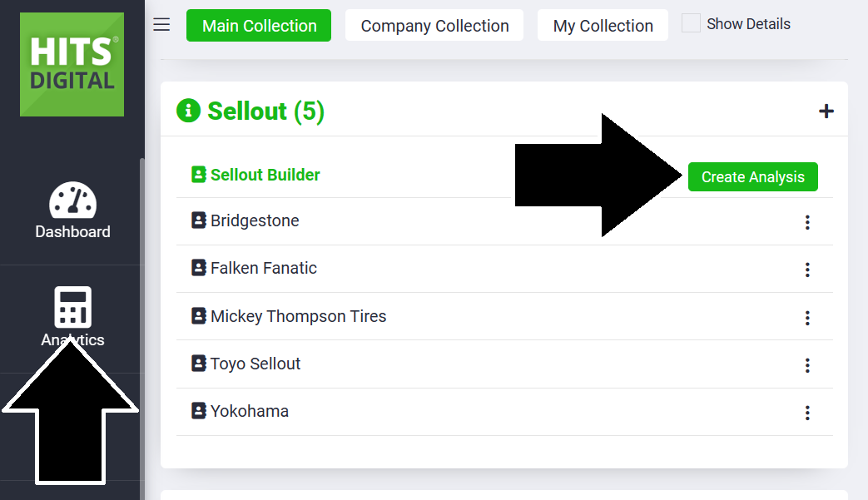
Task: Open Mickey Thompson Tires kebab menu
Action: pos(807,318)
